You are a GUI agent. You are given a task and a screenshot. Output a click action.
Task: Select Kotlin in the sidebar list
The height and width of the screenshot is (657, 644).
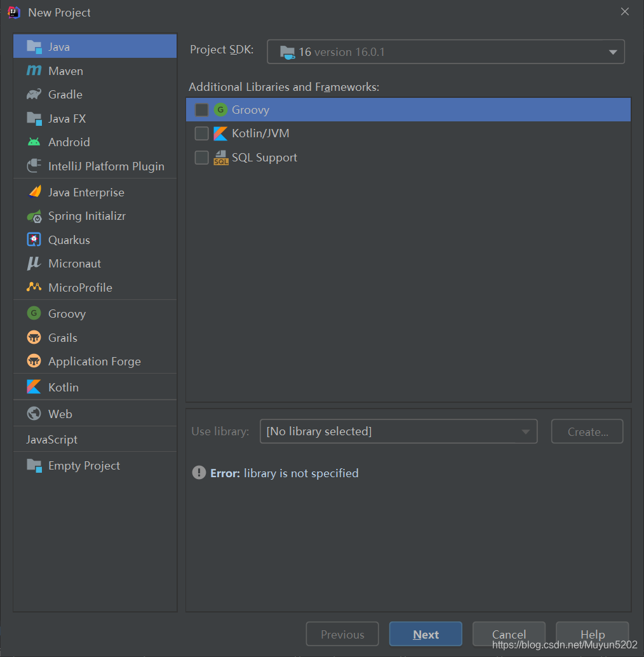95,387
